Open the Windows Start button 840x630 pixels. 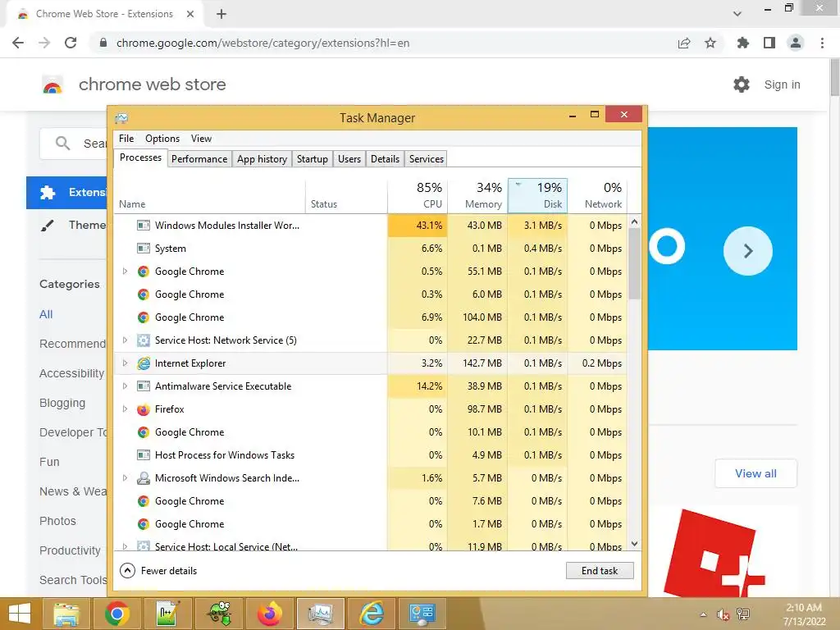tap(20, 614)
